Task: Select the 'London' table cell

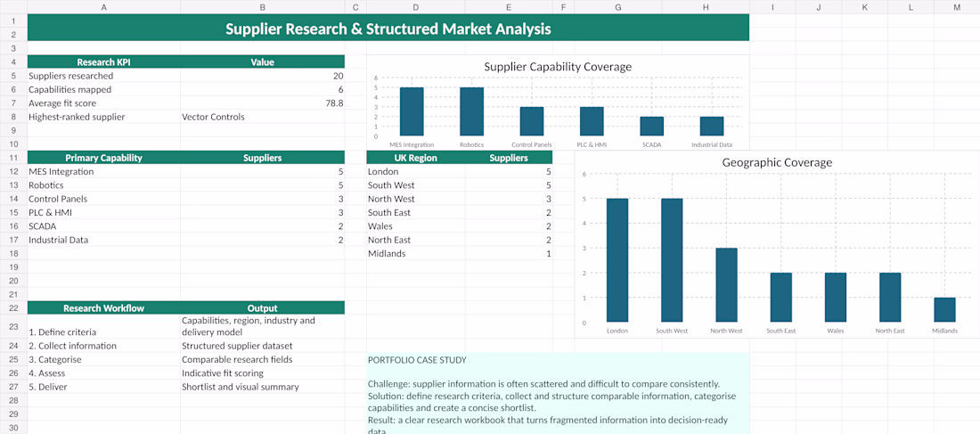Action: click(416, 171)
